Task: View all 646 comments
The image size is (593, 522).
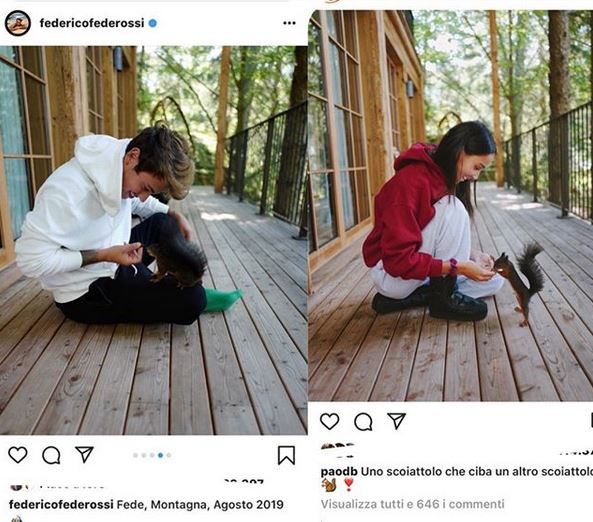Action: 413,504
